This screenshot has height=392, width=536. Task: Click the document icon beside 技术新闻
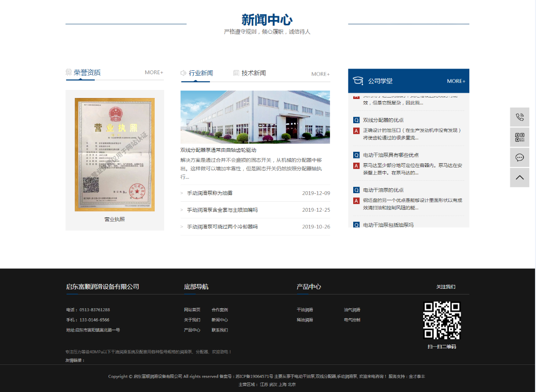click(x=236, y=73)
